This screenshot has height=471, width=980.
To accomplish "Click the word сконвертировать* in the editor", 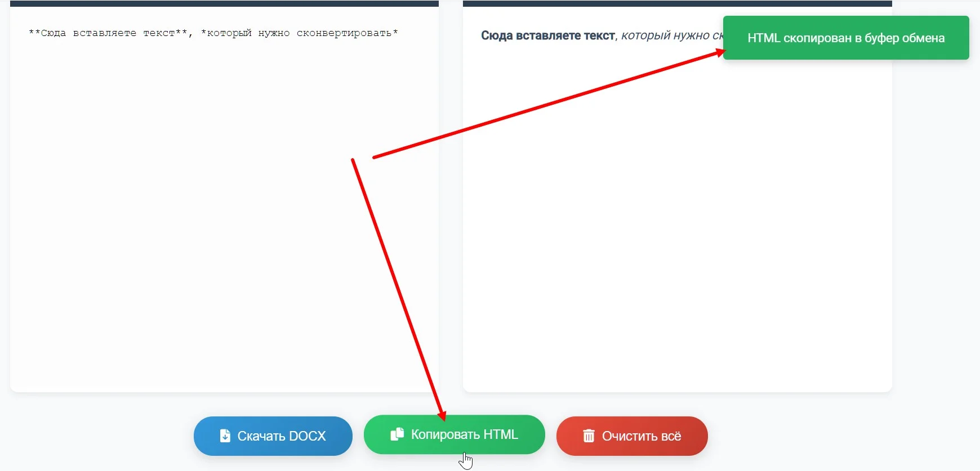I will [348, 33].
